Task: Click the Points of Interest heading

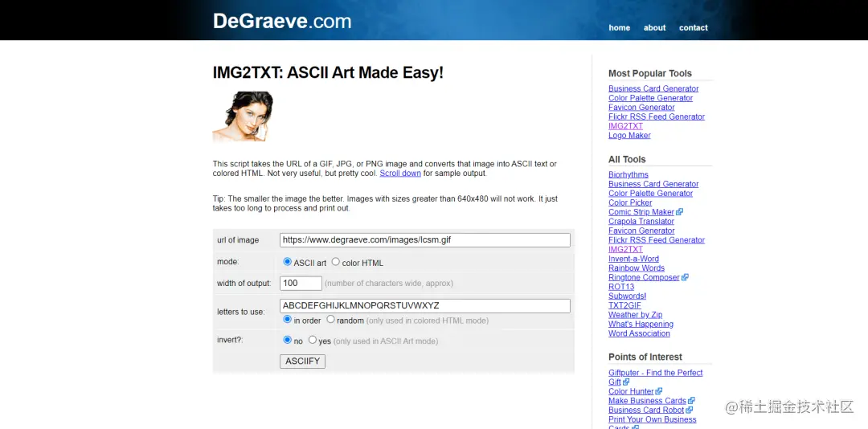Action: [645, 357]
